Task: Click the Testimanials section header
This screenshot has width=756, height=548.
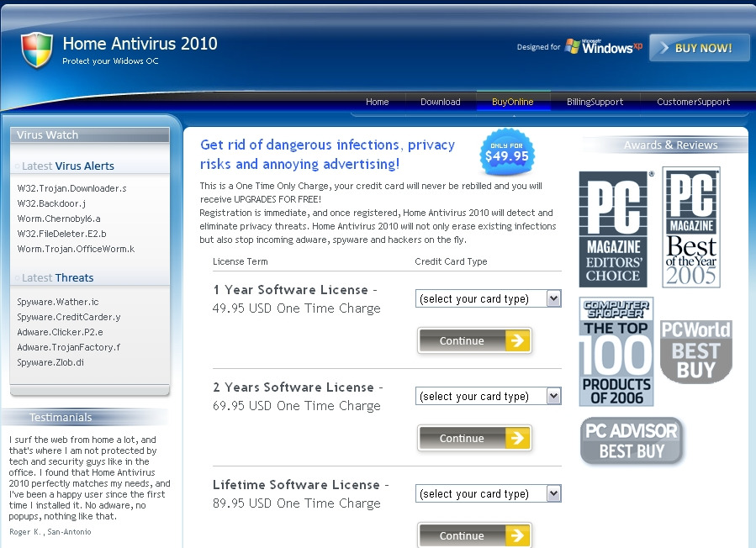Action: coord(61,418)
